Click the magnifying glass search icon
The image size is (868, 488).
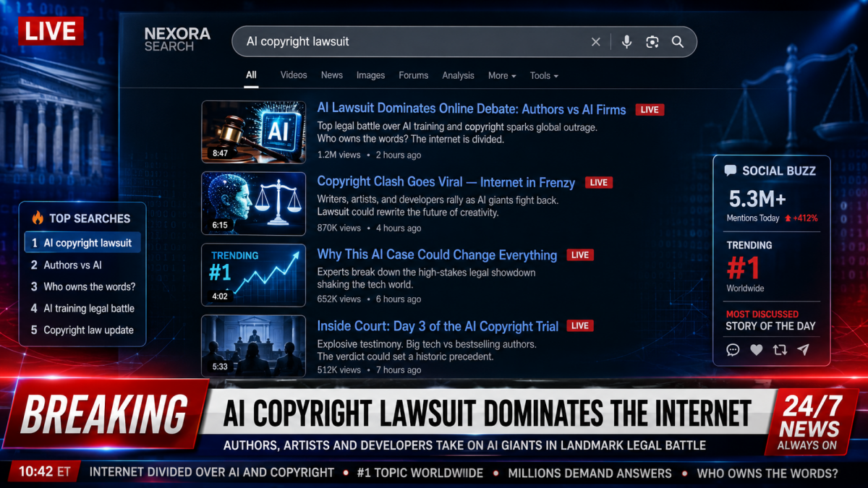coord(678,42)
